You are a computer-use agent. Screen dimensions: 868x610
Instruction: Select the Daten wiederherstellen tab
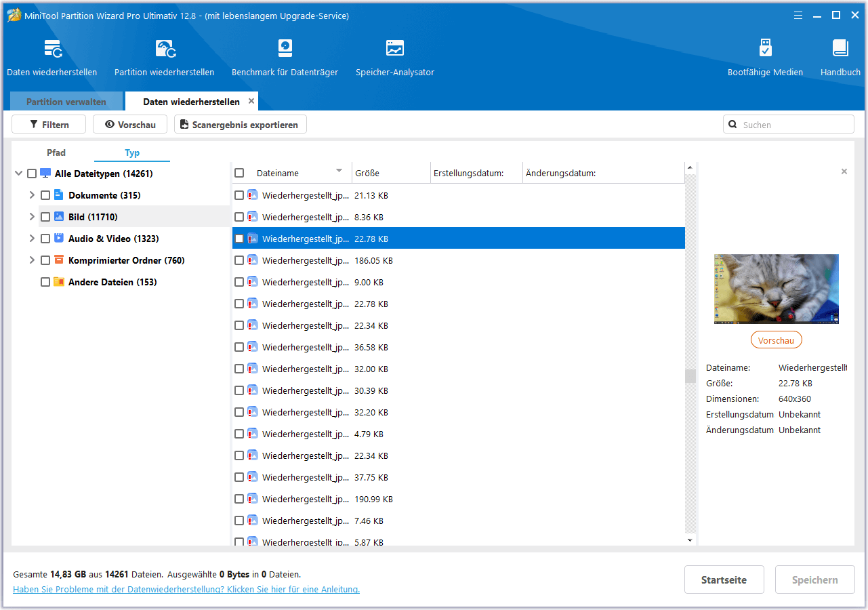(x=191, y=102)
